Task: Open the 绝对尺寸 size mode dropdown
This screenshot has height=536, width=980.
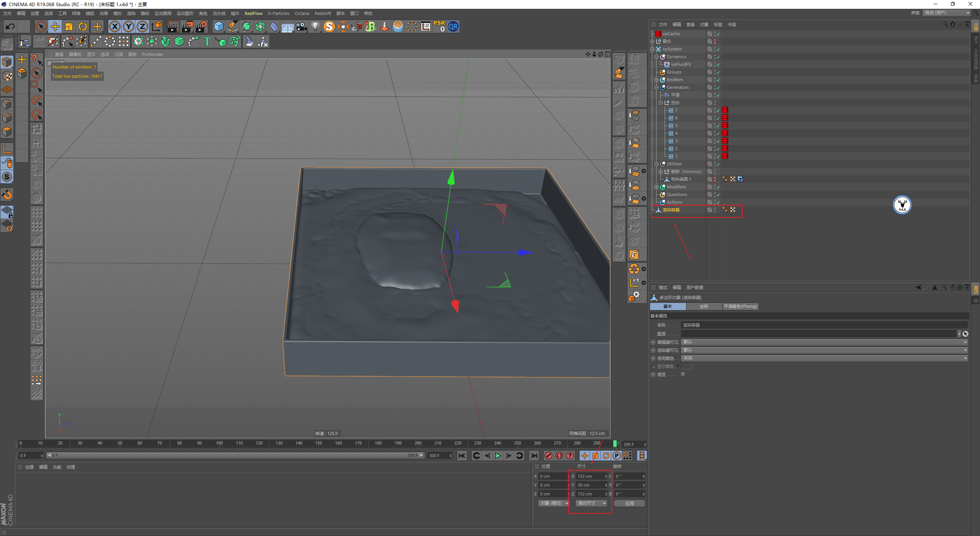Action: pyautogui.click(x=591, y=503)
